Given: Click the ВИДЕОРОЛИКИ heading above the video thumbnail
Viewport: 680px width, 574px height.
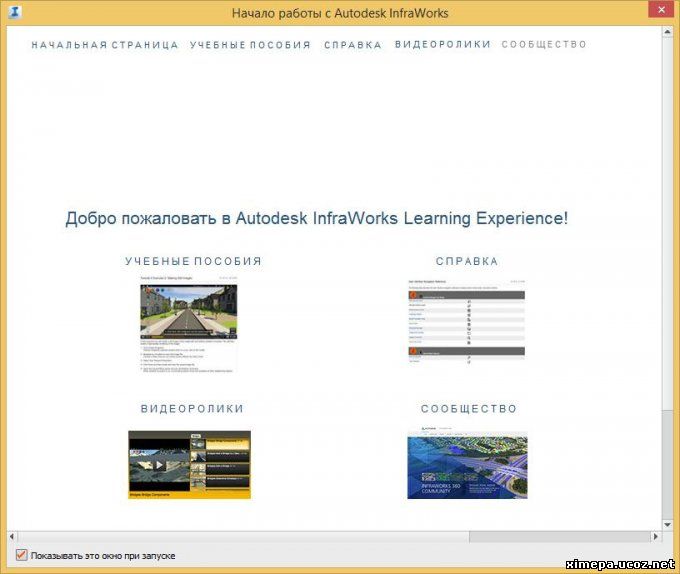Looking at the screenshot, I should tap(192, 409).
